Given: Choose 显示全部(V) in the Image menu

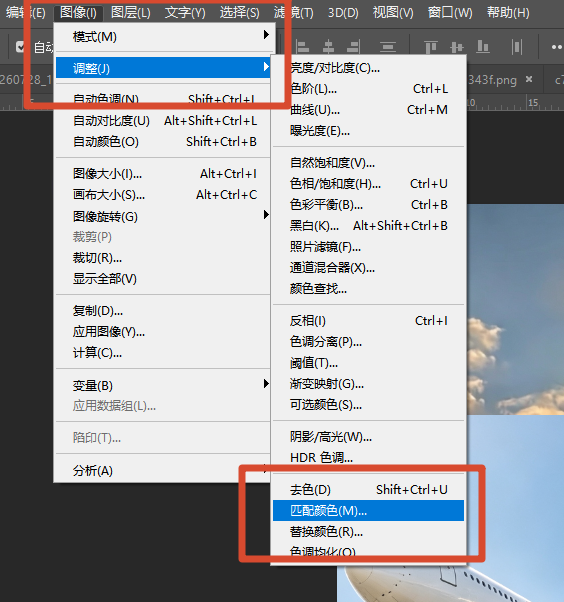Looking at the screenshot, I should coord(163,279).
